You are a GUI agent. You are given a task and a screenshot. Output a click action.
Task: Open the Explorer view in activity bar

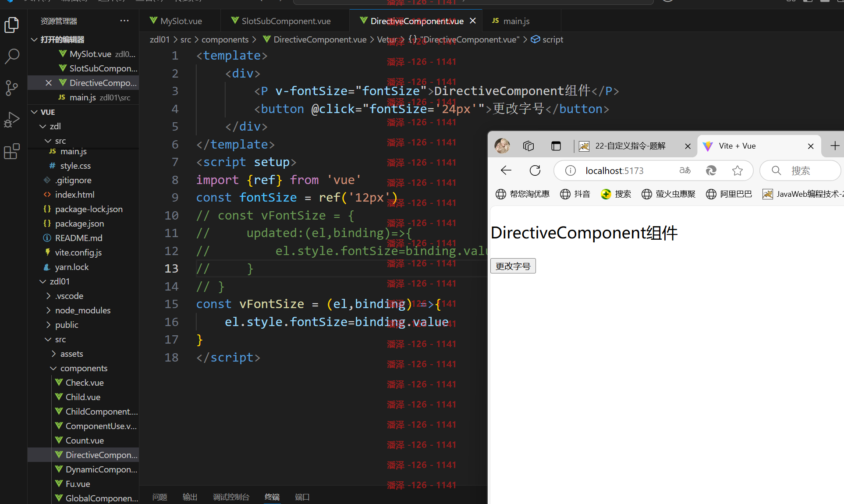(x=12, y=25)
